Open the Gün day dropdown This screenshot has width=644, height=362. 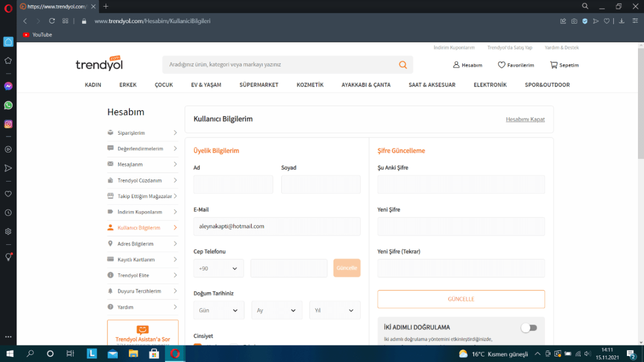[219, 310]
